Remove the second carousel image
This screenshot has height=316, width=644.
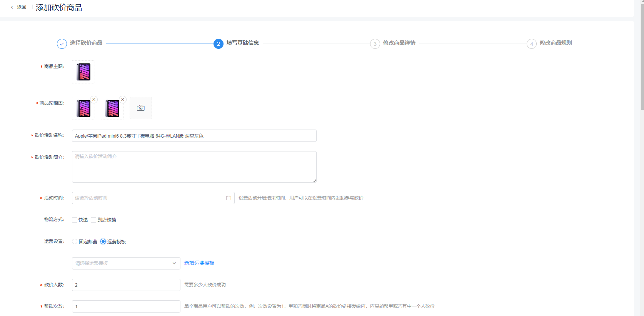[x=123, y=100]
